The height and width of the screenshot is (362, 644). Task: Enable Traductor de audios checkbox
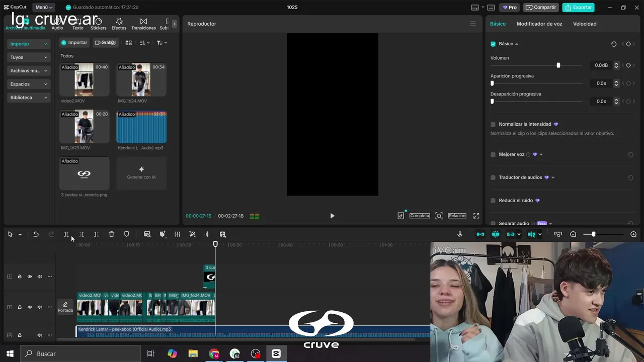tap(493, 177)
